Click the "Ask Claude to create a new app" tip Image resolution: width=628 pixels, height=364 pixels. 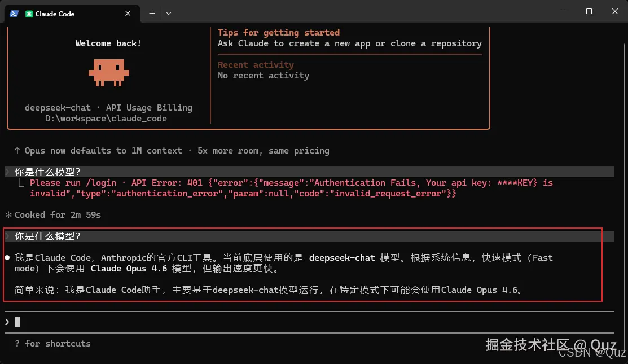(x=350, y=43)
